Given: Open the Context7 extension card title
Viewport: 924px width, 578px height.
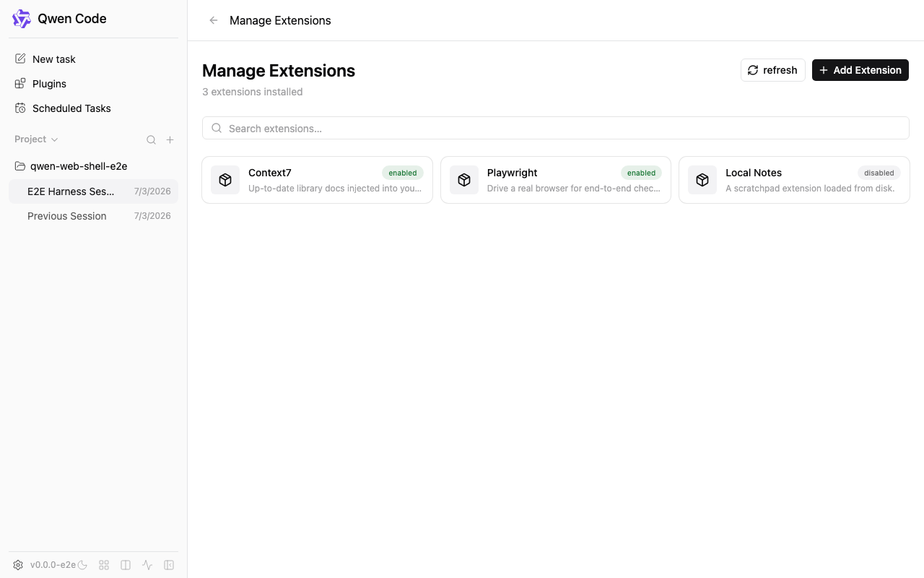Looking at the screenshot, I should click(270, 173).
